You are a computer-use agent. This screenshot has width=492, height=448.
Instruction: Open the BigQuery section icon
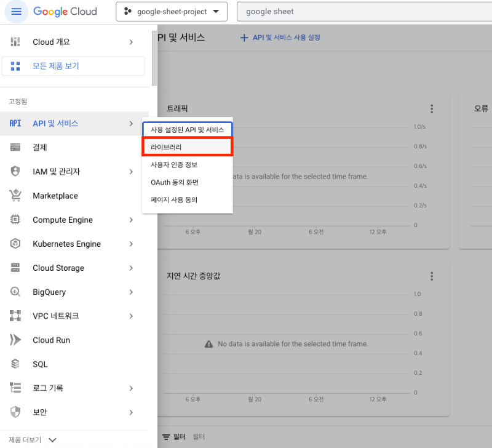coord(17,292)
